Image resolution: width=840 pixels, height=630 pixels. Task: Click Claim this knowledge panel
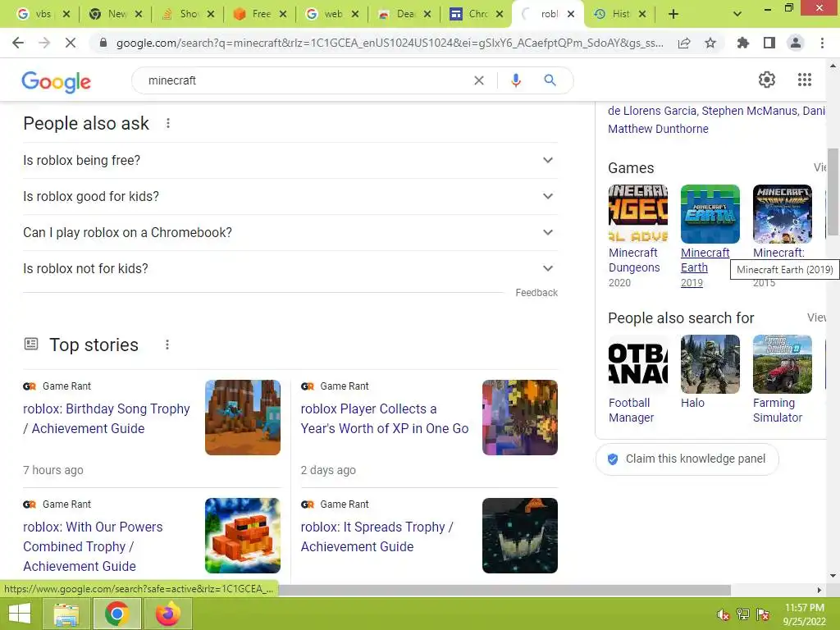[x=687, y=459]
